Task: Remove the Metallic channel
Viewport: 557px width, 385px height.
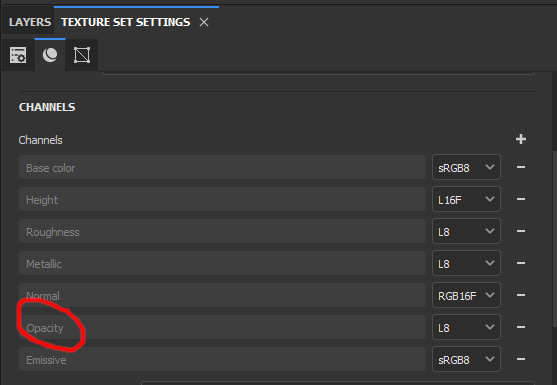Action: click(521, 263)
